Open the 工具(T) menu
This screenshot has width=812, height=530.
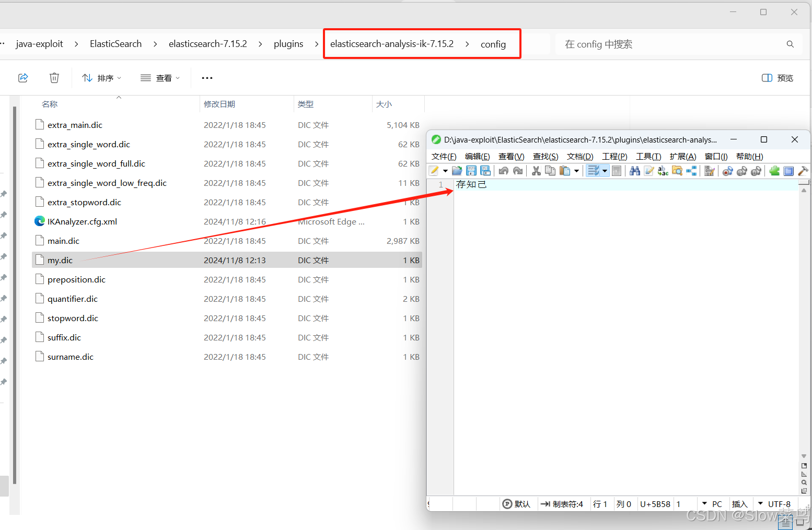pos(648,156)
